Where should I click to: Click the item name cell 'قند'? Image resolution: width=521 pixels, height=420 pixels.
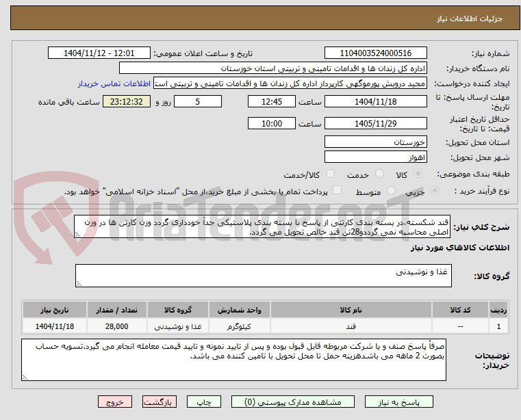click(351, 326)
